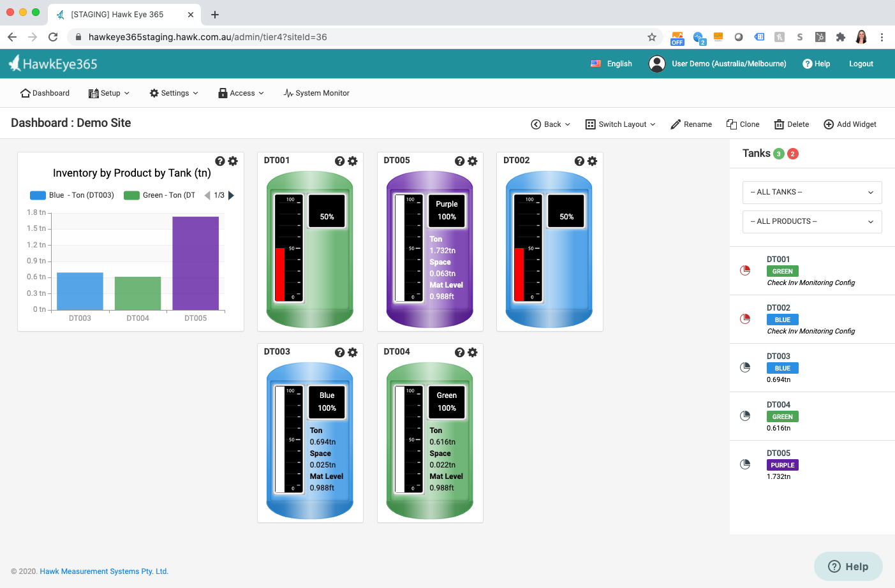Screen dimensions: 895x588
Task: Click the user profile avatar icon
Action: tap(657, 64)
